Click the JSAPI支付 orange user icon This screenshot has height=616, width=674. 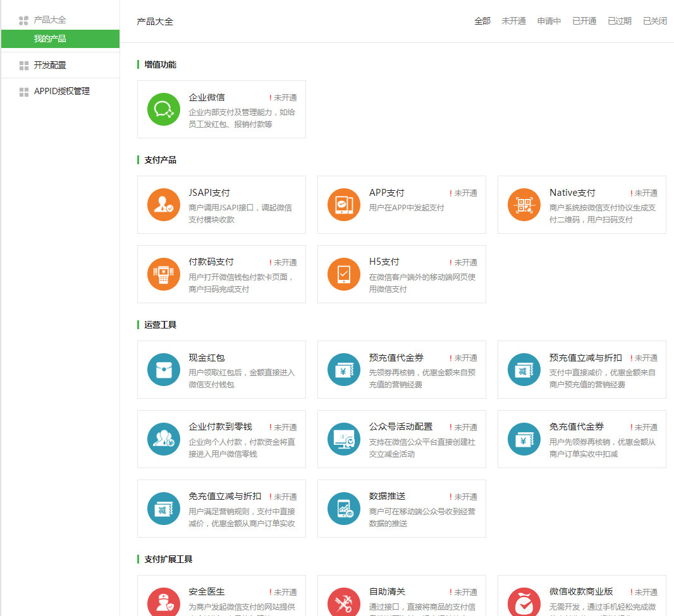[163, 205]
